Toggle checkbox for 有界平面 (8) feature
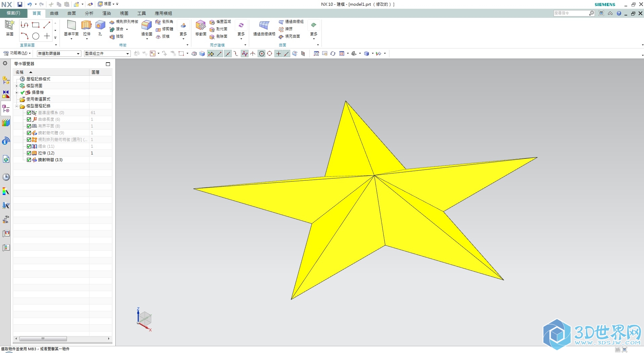This screenshot has width=644, height=353. click(x=29, y=126)
